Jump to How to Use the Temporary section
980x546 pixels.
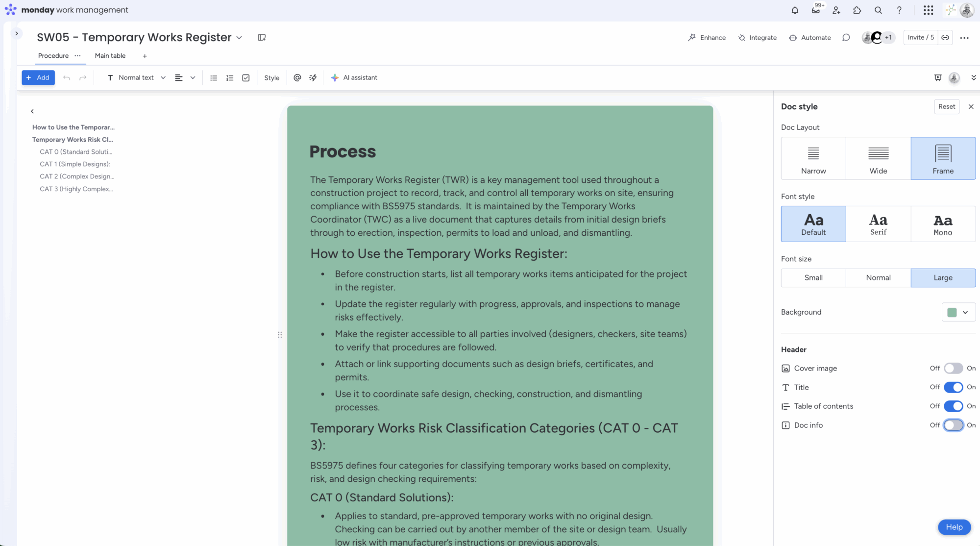[73, 127]
